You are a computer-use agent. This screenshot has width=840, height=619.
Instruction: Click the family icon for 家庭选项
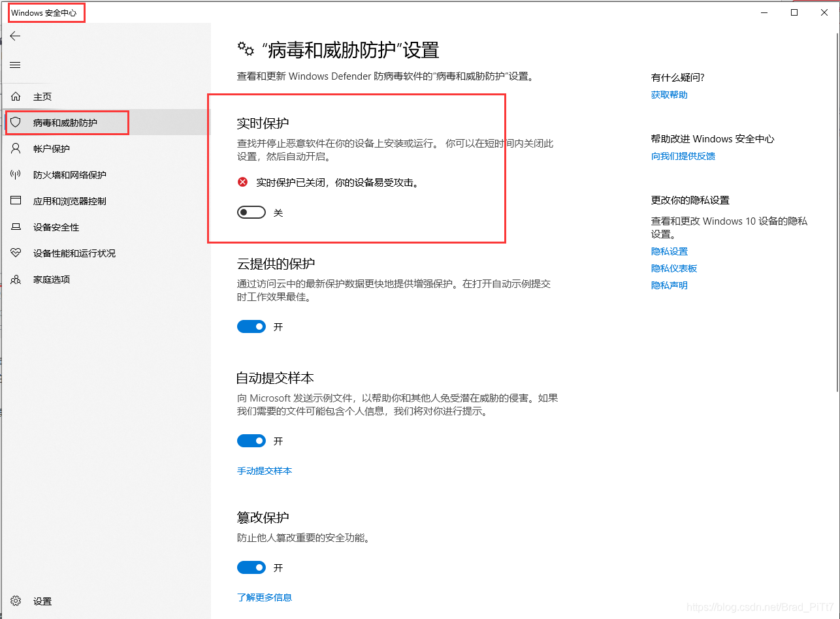[16, 279]
